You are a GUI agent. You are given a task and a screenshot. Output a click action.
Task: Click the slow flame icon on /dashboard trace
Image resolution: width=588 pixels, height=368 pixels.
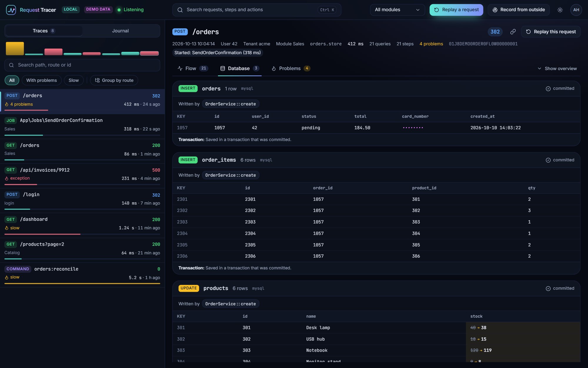(6, 228)
